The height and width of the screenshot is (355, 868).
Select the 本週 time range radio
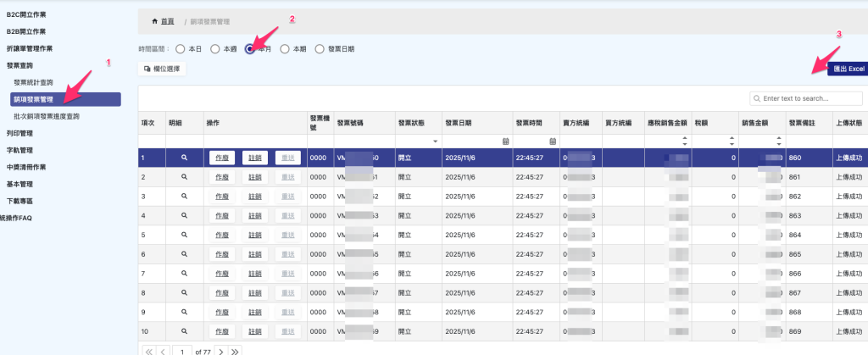click(x=215, y=49)
